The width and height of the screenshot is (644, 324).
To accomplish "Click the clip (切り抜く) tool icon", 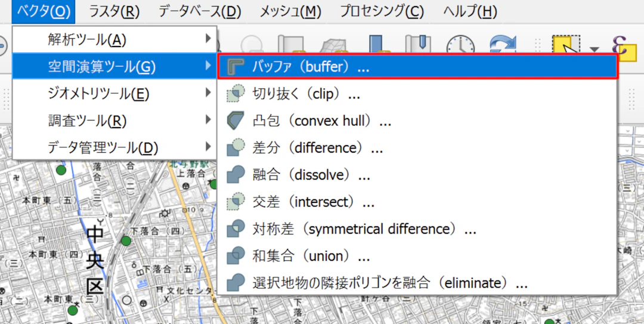I will click(236, 94).
